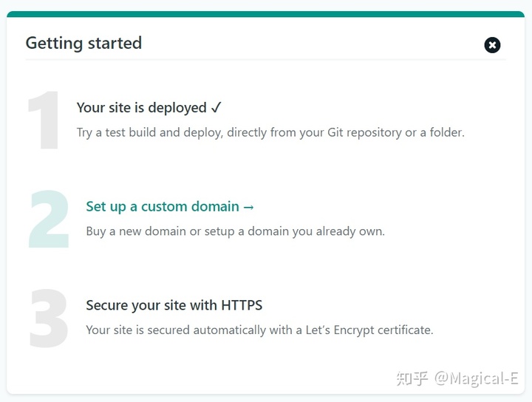Image resolution: width=532 pixels, height=402 pixels.
Task: Click the 'Secure your site with HTTPS' heading
Action: click(174, 305)
